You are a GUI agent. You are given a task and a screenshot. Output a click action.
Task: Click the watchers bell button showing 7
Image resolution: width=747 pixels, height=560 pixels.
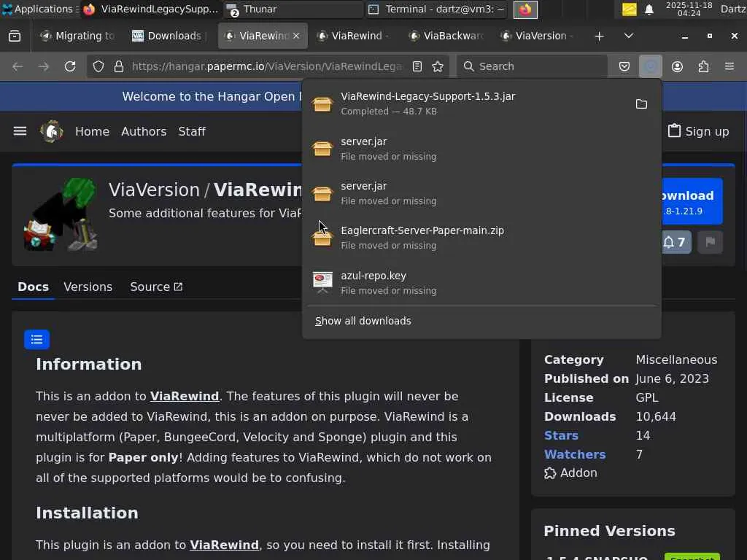pos(676,242)
